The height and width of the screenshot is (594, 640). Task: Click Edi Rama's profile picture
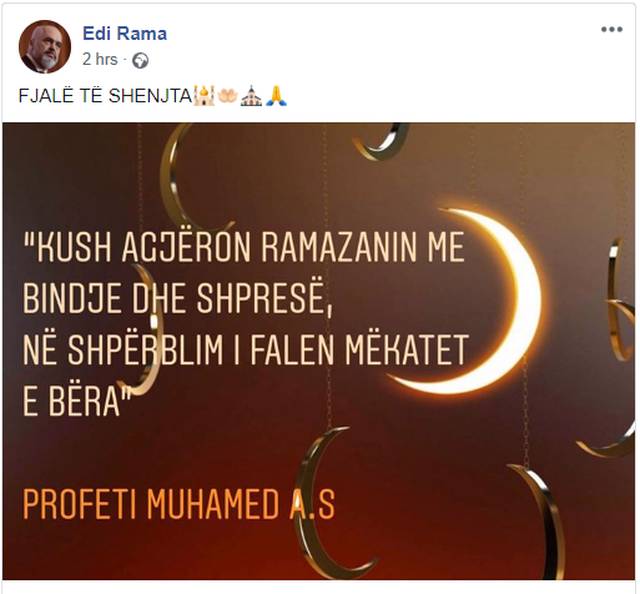click(44, 47)
